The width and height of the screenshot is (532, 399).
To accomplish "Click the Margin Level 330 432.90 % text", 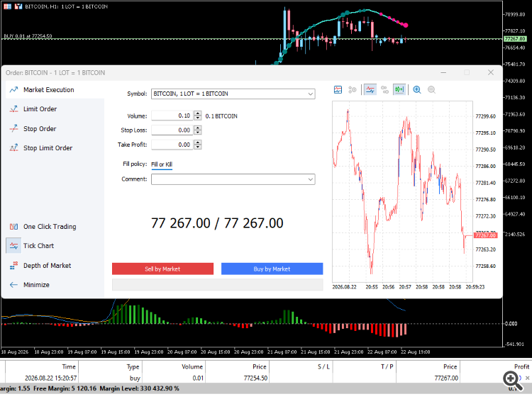I will pos(140,388).
